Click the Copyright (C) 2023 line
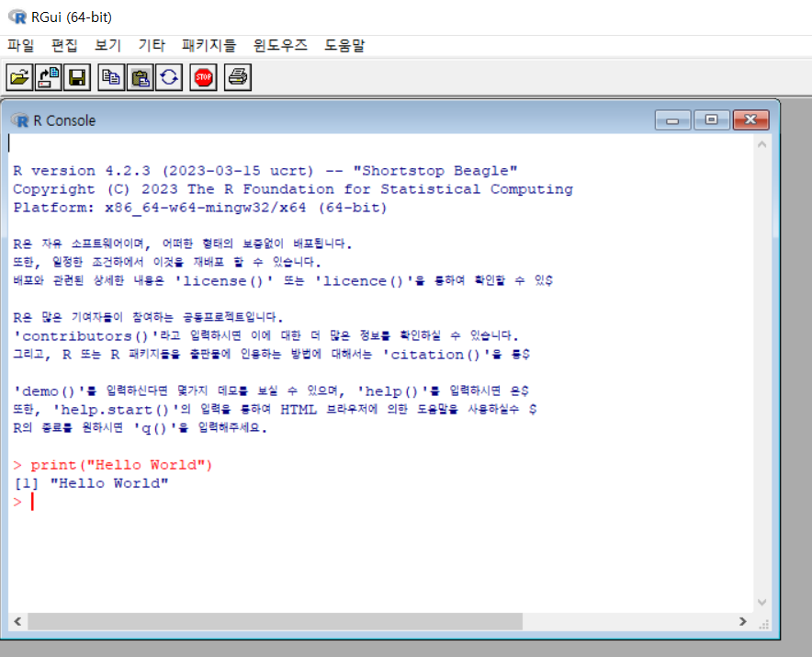The width and height of the screenshot is (812, 657). point(293,189)
